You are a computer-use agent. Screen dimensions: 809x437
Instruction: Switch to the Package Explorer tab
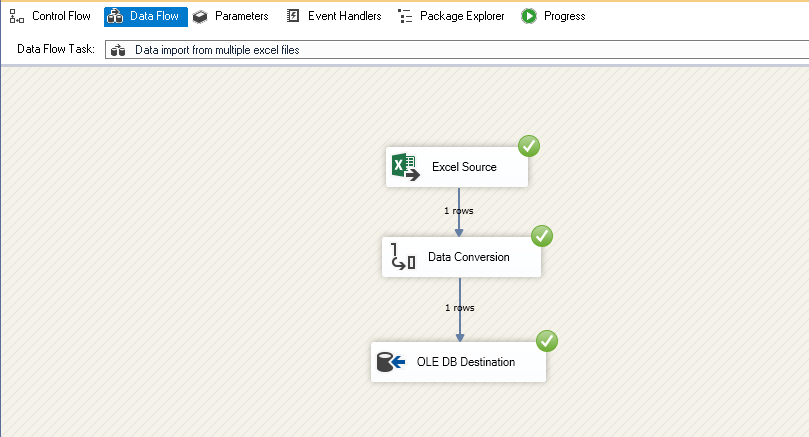coord(462,16)
